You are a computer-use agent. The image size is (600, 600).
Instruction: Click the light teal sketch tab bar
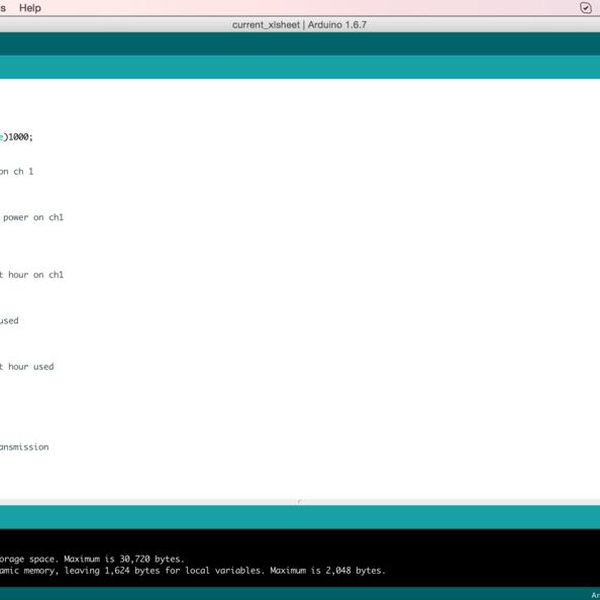pyautogui.click(x=299, y=68)
